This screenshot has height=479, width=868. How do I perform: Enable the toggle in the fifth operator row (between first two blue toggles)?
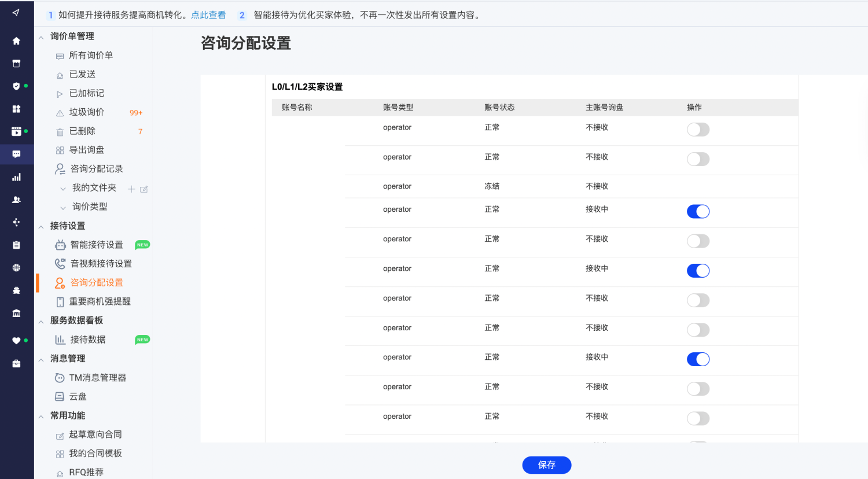click(x=698, y=241)
